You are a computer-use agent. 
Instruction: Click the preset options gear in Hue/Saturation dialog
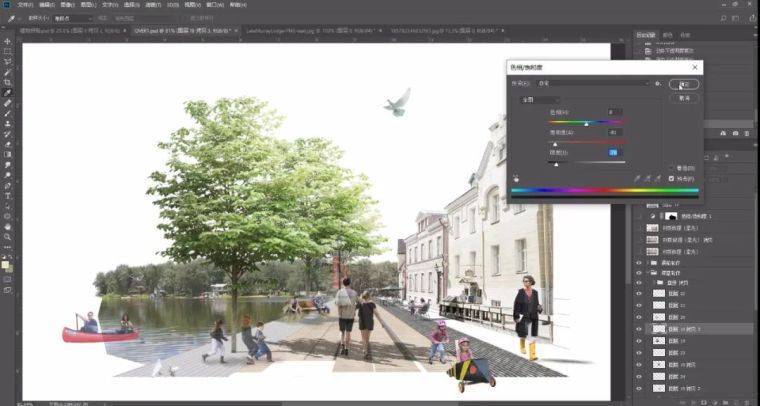click(658, 83)
